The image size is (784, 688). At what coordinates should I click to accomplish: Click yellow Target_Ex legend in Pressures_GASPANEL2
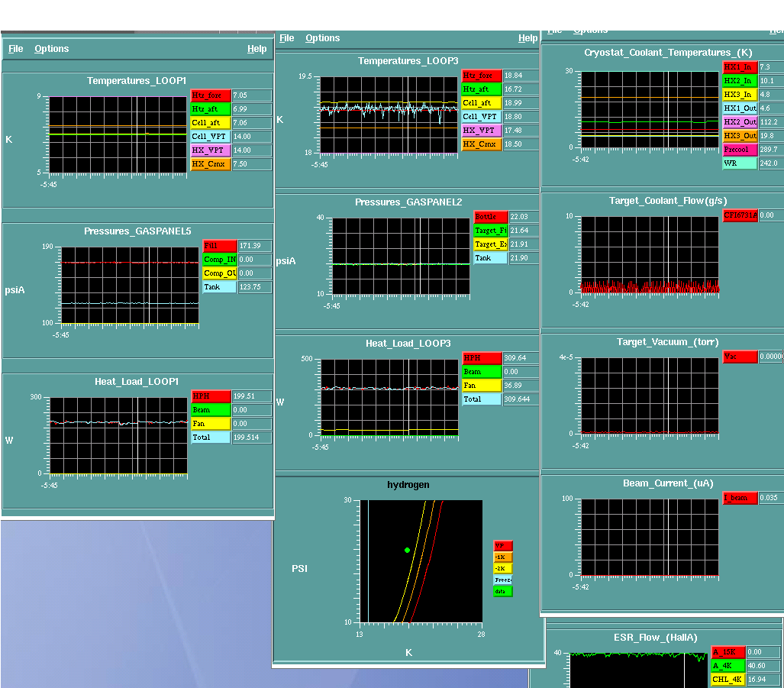click(x=491, y=244)
